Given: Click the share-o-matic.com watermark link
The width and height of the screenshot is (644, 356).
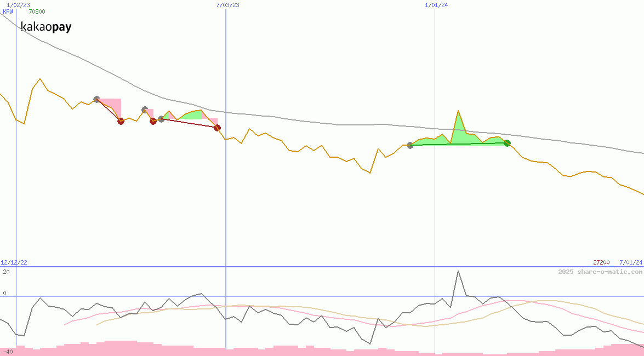Looking at the screenshot, I should tap(600, 272).
